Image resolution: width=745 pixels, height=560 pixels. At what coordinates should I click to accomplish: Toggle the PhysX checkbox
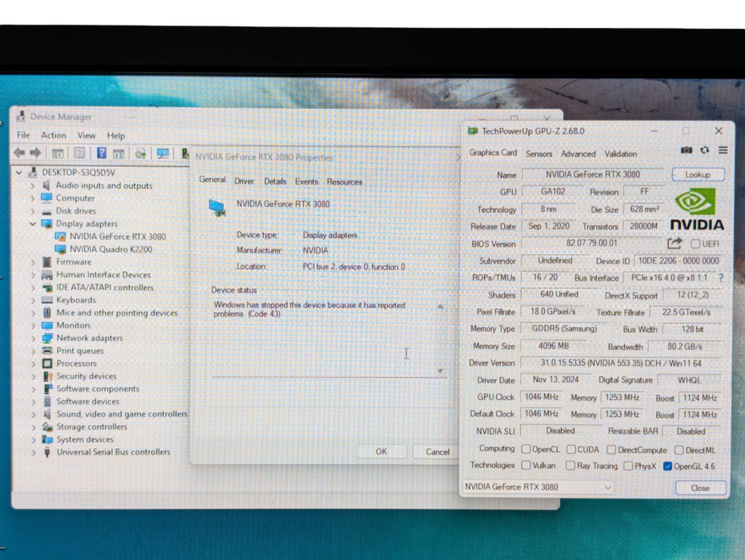coord(628,466)
